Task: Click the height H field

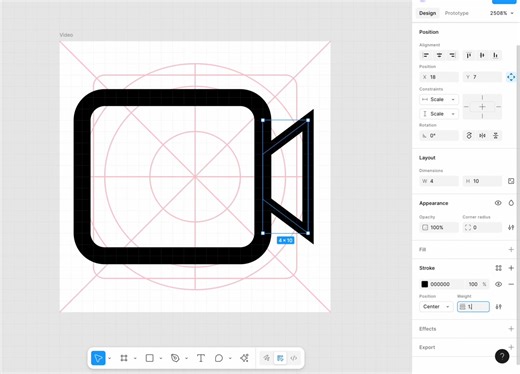Action: coord(482,181)
